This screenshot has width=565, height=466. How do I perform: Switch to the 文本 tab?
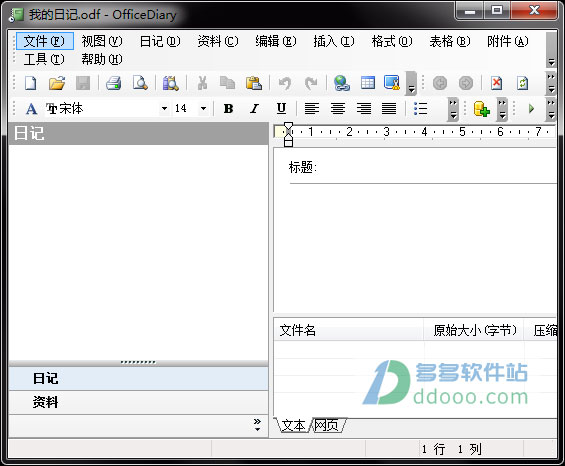(293, 425)
